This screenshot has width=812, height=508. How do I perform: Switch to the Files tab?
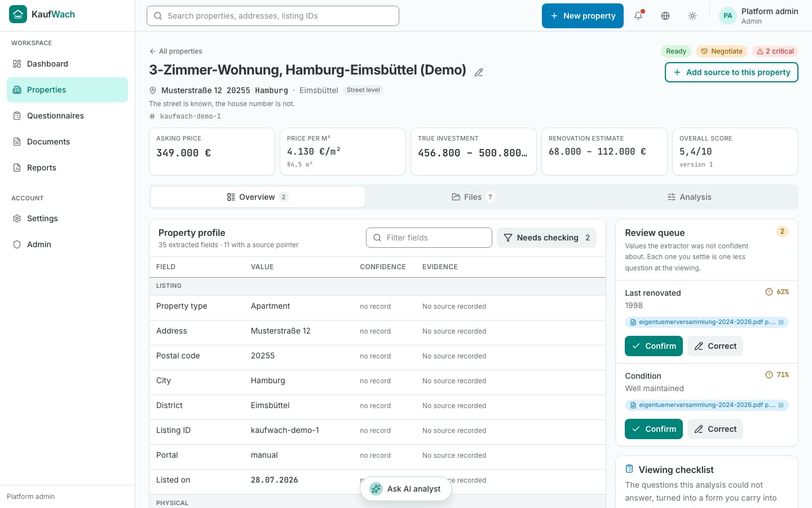473,197
